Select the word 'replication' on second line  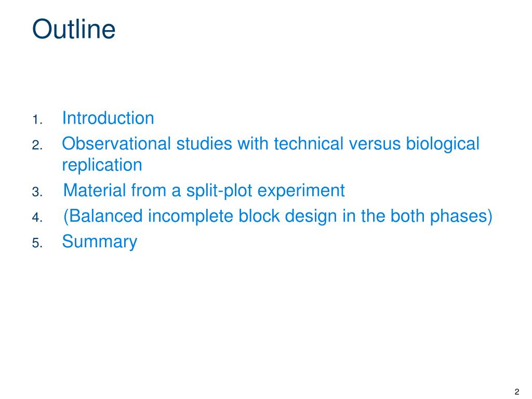pos(102,165)
